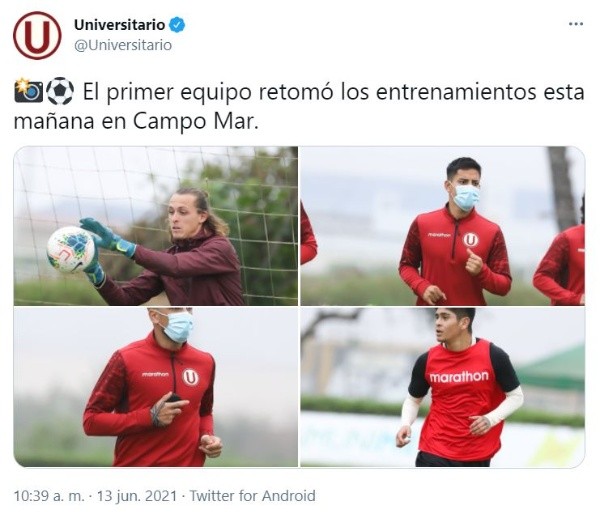Click the 13 jun. 2021 date
The width and height of the screenshot is (600, 514).
click(137, 496)
